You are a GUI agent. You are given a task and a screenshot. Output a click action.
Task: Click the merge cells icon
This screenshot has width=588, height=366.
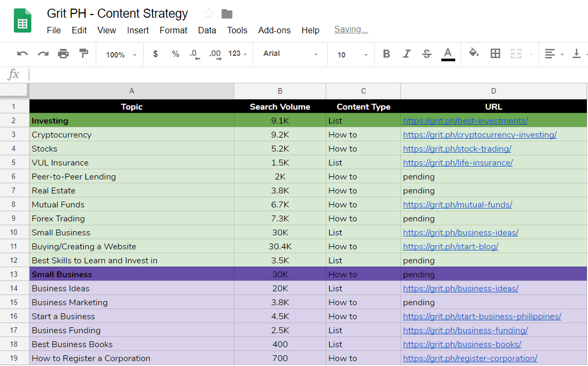[x=516, y=54]
